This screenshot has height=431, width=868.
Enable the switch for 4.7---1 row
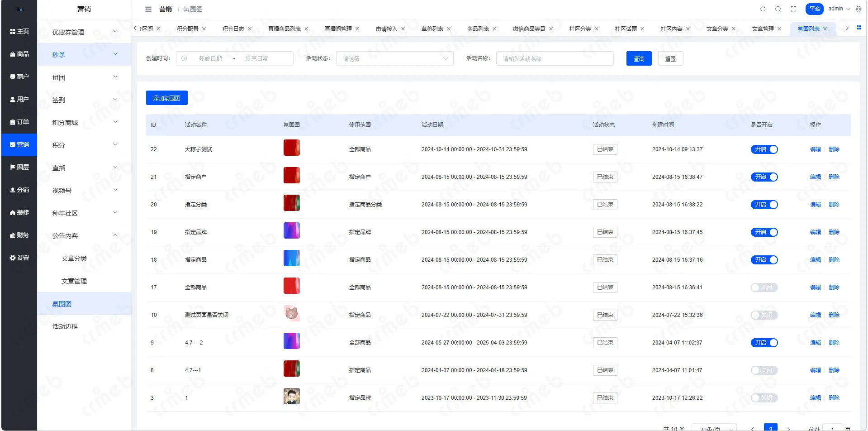[764, 370]
